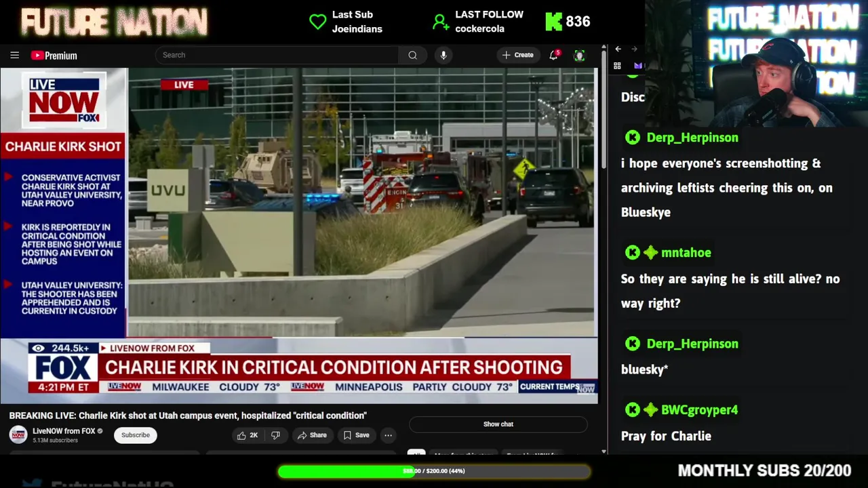Image resolution: width=868 pixels, height=488 pixels.
Task: Click the "Pray for Charlie" chat message
Action: tap(666, 436)
